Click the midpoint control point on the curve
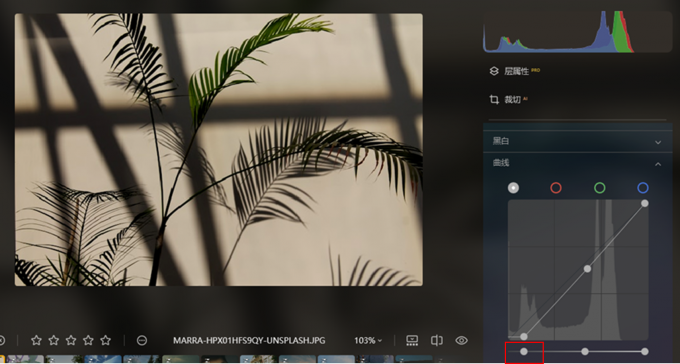The width and height of the screenshot is (680, 364). coord(587,269)
